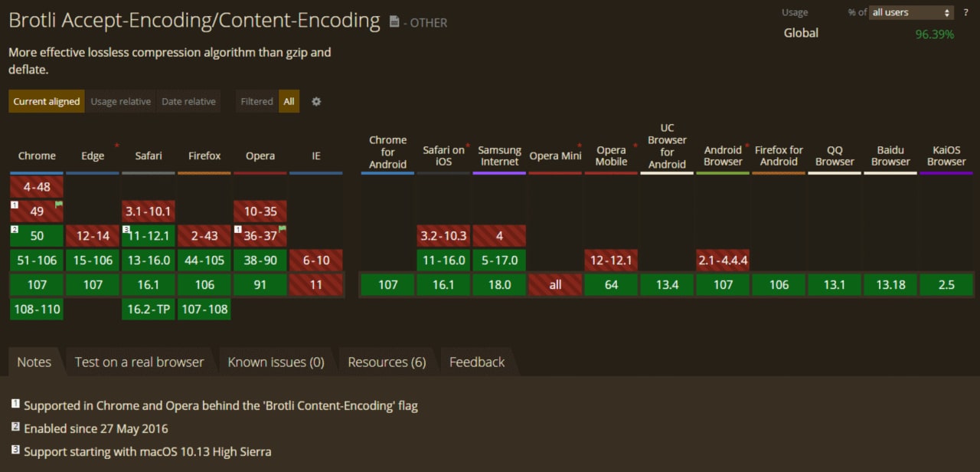Switch to Usage relative view

coord(120,101)
